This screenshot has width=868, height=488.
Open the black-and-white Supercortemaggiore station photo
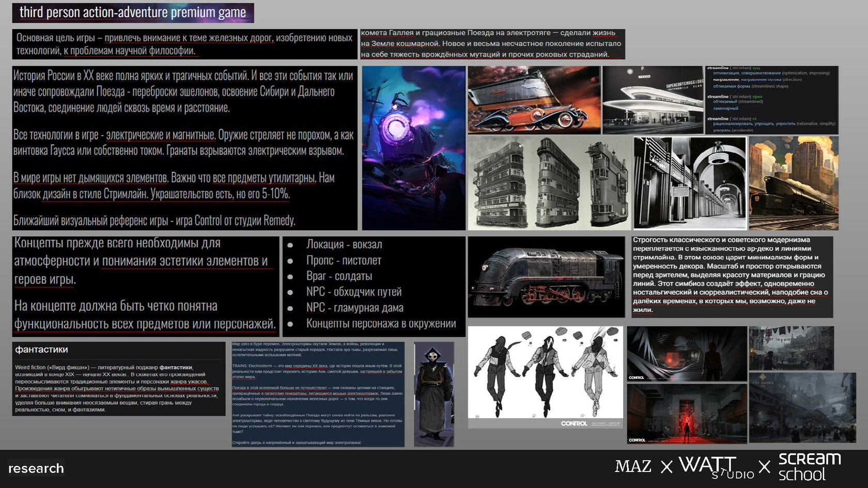[653, 100]
